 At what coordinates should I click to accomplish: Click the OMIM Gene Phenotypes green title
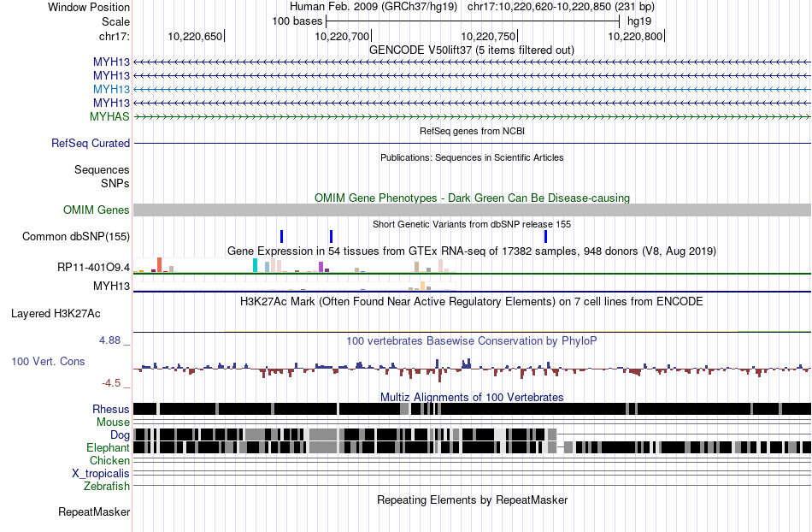472,198
